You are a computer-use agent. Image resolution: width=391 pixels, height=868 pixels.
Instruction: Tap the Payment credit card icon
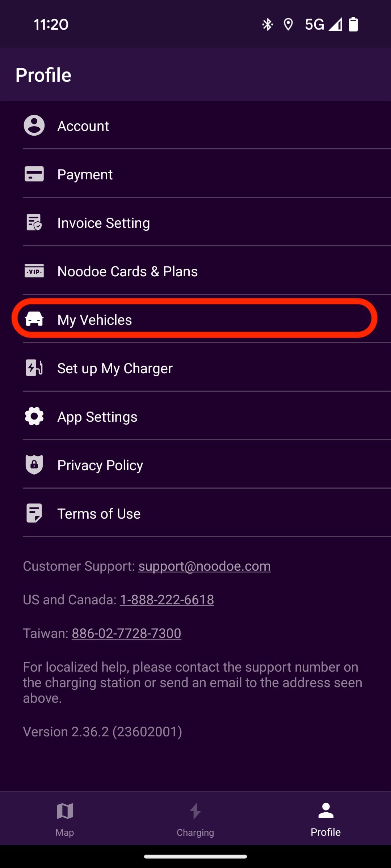pyautogui.click(x=34, y=174)
